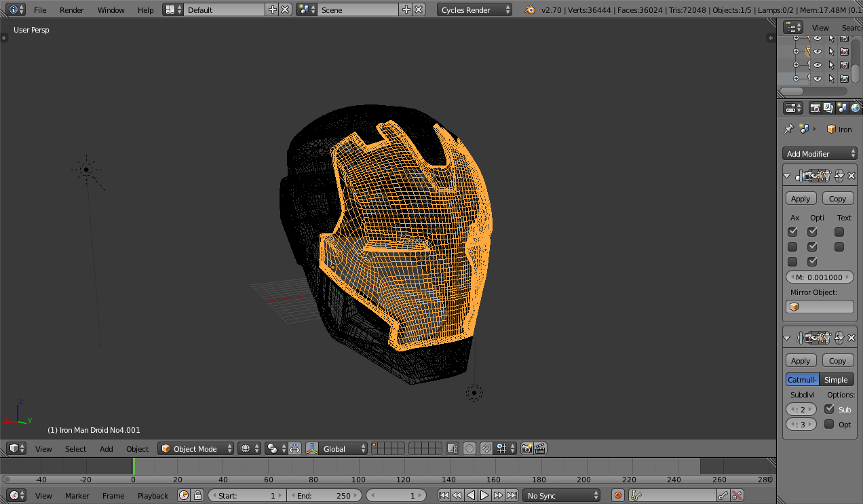The height and width of the screenshot is (504, 863).
Task: Click the Blender logo in the header
Action: coord(529,9)
